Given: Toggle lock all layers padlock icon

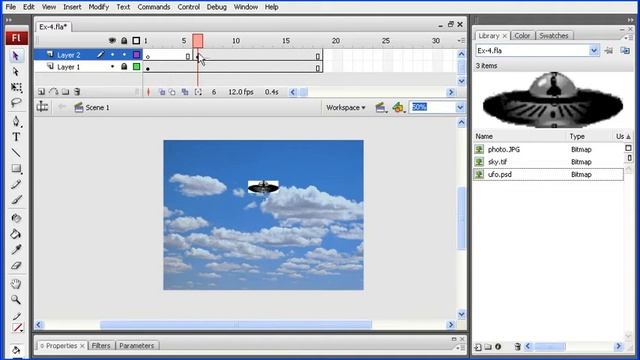Looking at the screenshot, I should click(x=124, y=41).
